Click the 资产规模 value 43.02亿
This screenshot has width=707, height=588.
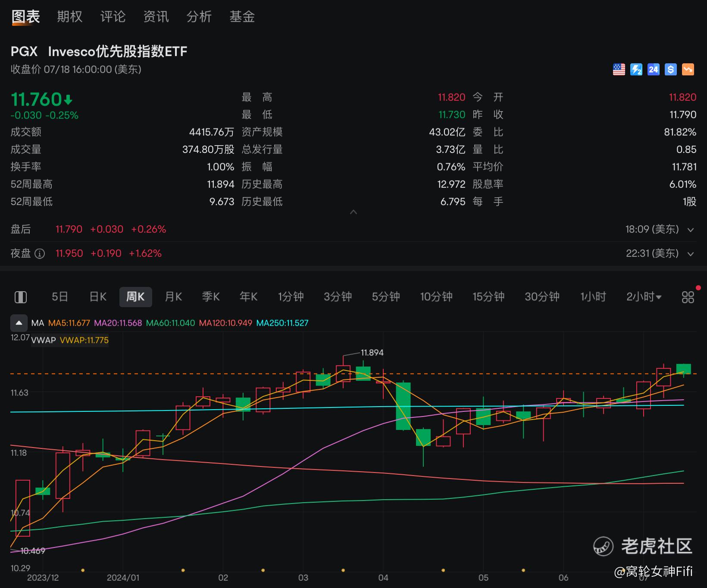447,132
